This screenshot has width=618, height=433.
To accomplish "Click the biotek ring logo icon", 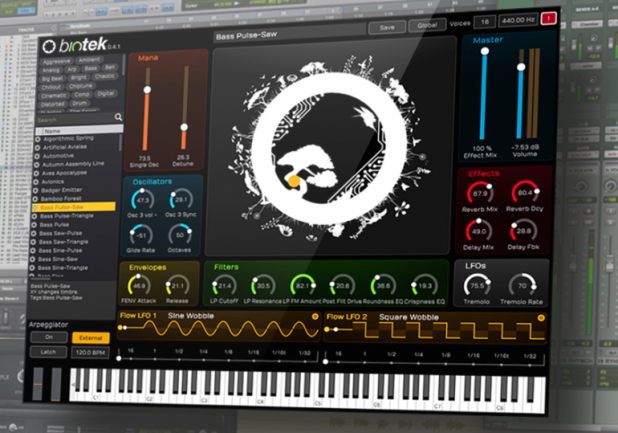I will pos(49,46).
